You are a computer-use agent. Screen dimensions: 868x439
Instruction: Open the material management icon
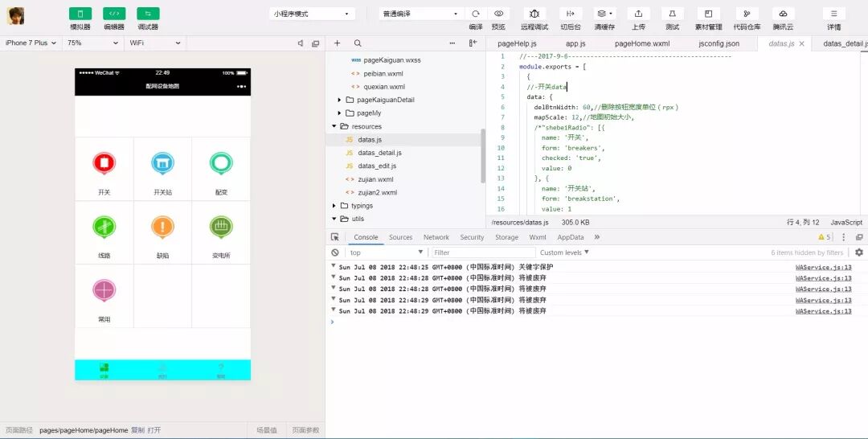coord(709,14)
